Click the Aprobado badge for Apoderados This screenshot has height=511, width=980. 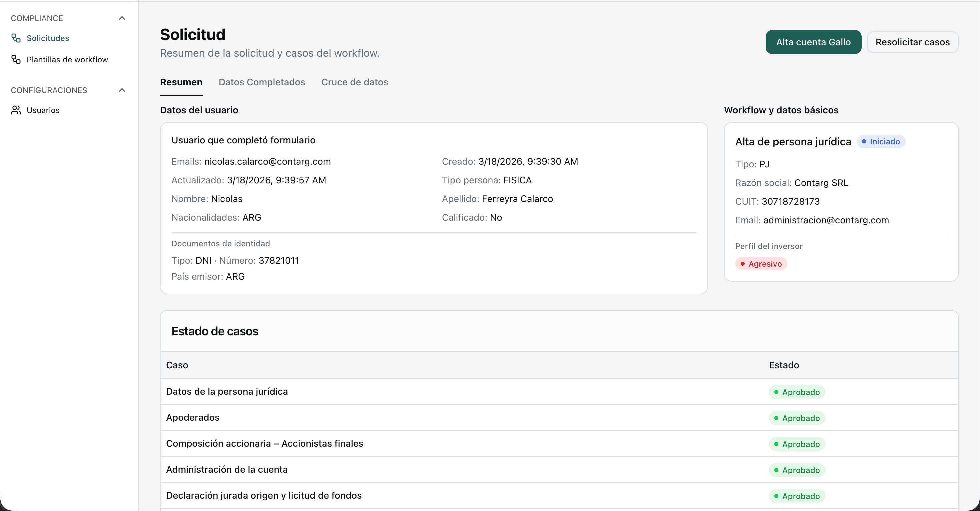797,418
